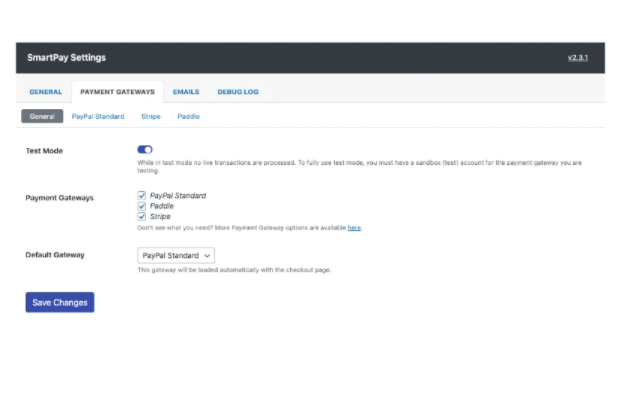Open the Paddle sub-tab

tap(188, 116)
